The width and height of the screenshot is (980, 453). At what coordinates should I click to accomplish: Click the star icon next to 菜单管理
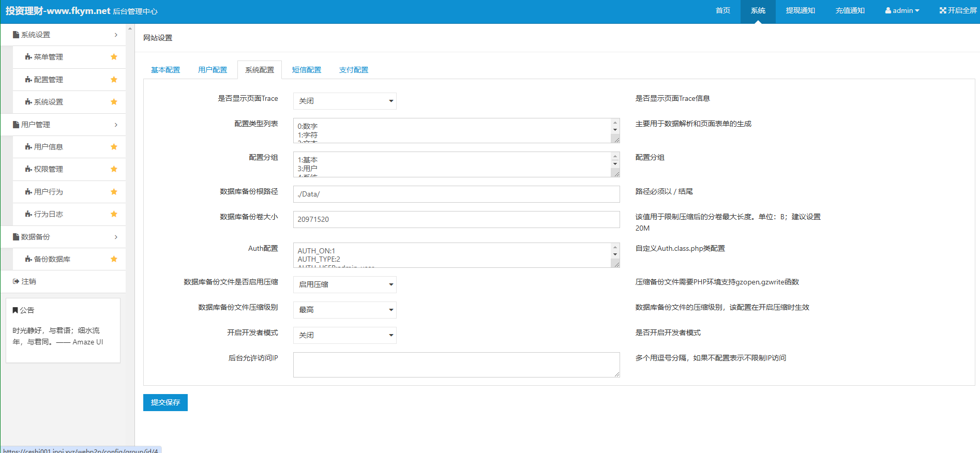click(114, 57)
